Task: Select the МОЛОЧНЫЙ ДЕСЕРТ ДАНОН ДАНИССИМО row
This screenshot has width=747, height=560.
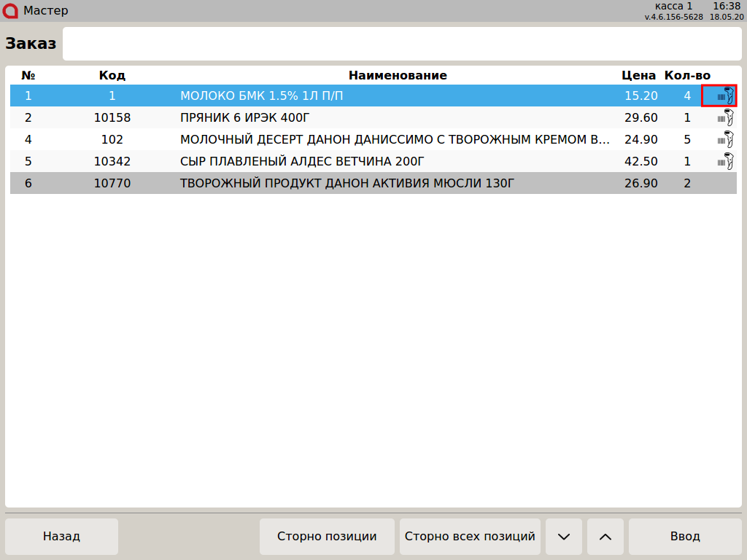Action: tap(394, 139)
